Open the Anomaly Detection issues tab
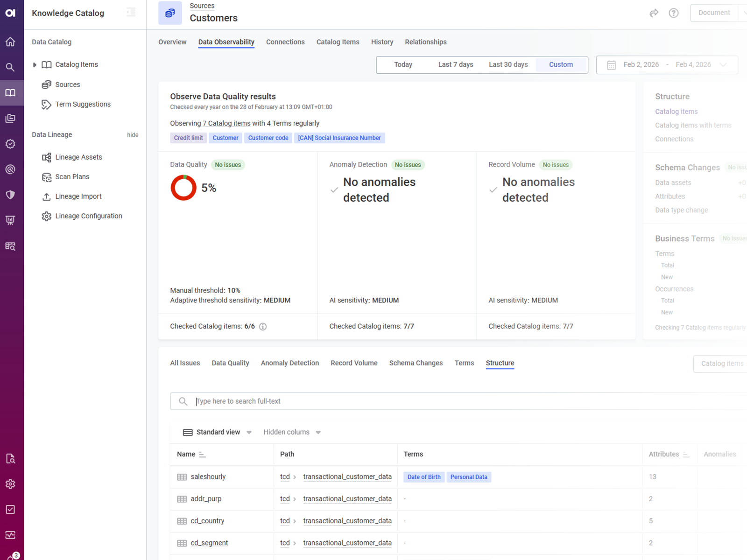Viewport: 747px width, 560px height. 289,363
